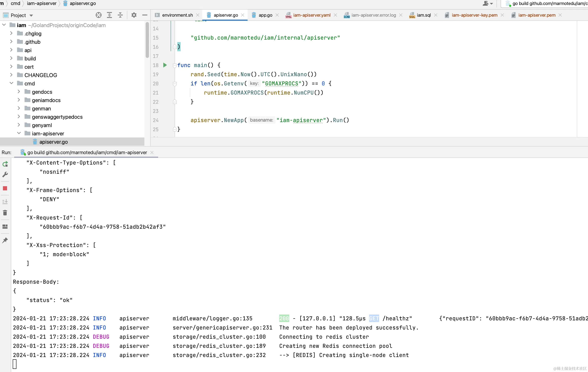Toggle fold marker at the if statement
588x372 pixels.
(175, 84)
